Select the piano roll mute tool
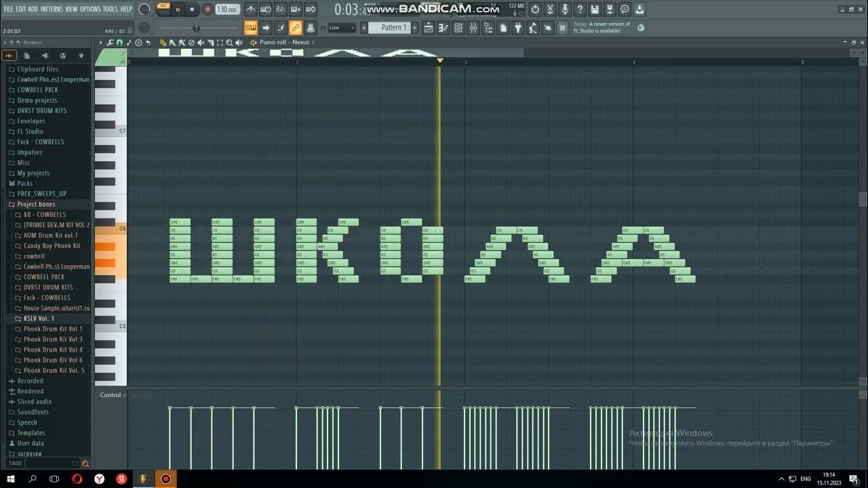Viewport: 868px width, 488px height. coord(201,42)
